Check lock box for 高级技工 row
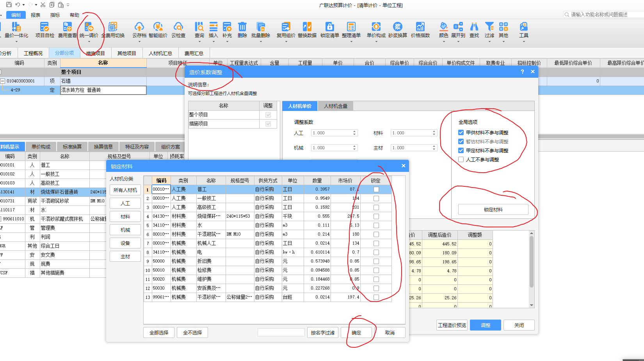This screenshot has width=644, height=361. coord(376,207)
